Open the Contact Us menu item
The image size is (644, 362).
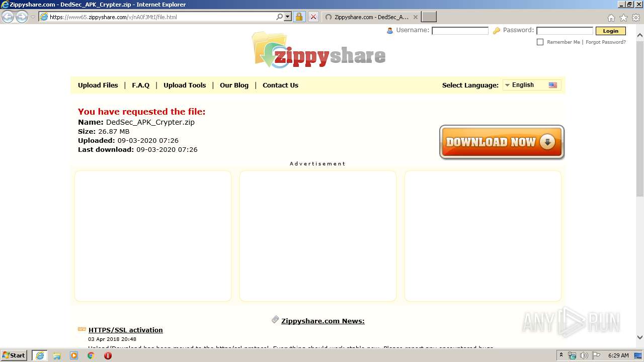click(x=280, y=85)
